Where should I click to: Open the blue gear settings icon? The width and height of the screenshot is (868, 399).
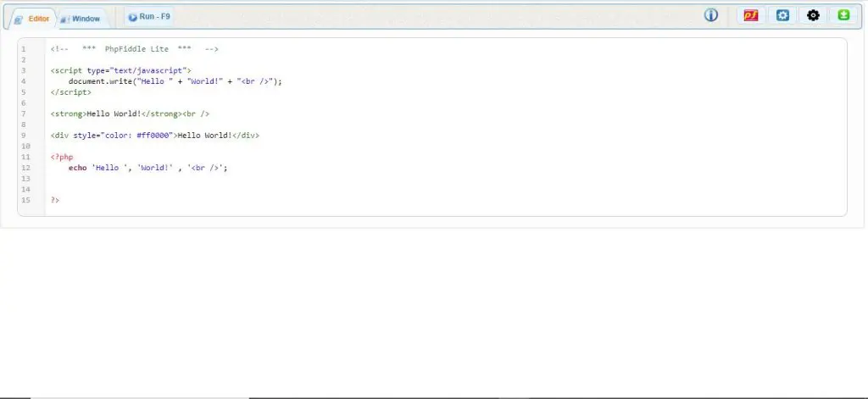click(782, 15)
